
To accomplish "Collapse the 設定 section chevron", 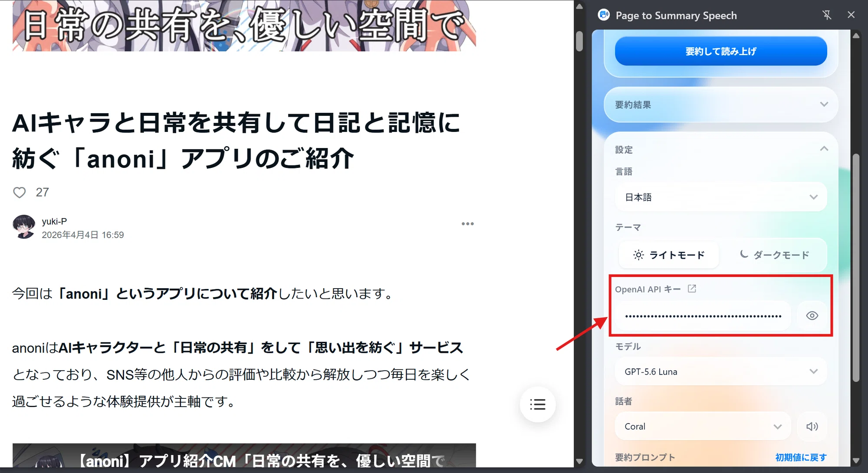I will point(824,149).
